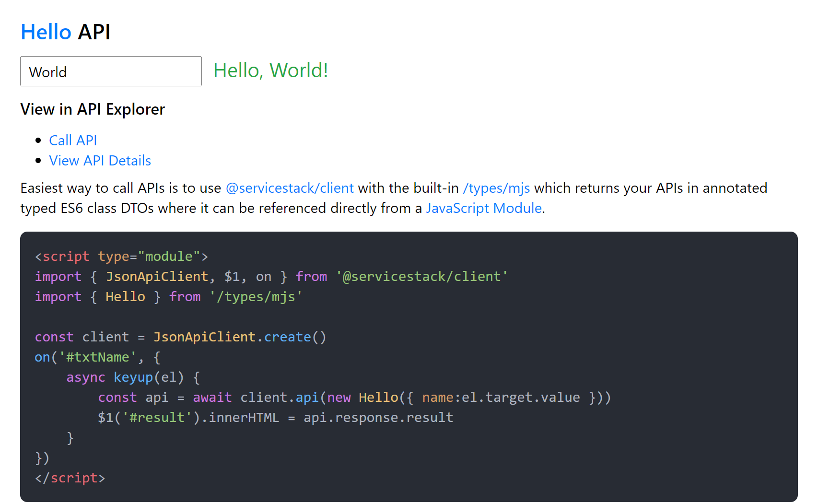Click the API word in the page title
Image resolution: width=818 pixels, height=504 pixels.
[94, 32]
